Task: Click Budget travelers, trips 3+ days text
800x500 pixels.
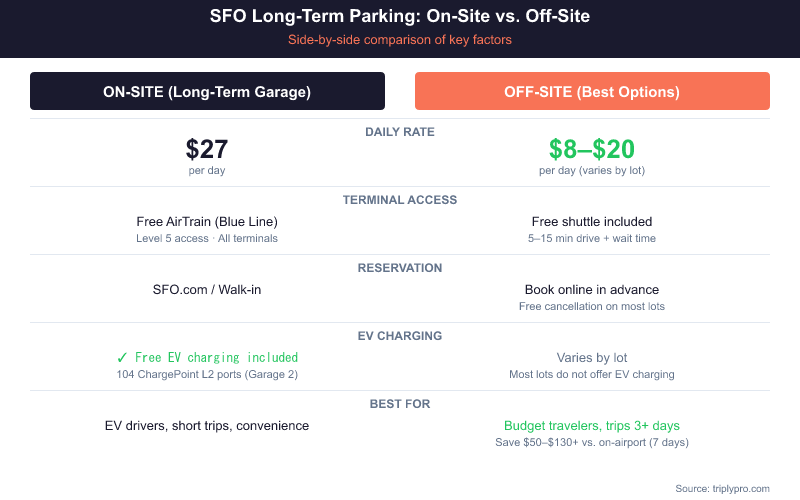Action: pos(592,425)
